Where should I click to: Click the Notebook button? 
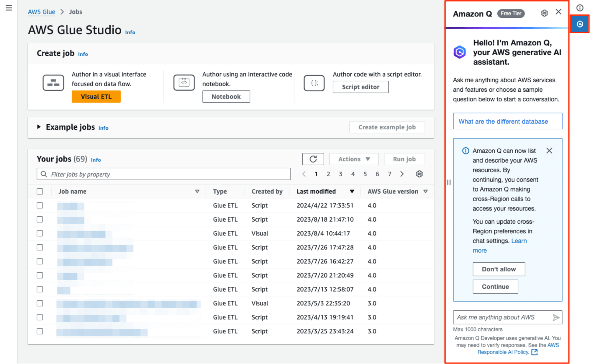click(x=226, y=97)
